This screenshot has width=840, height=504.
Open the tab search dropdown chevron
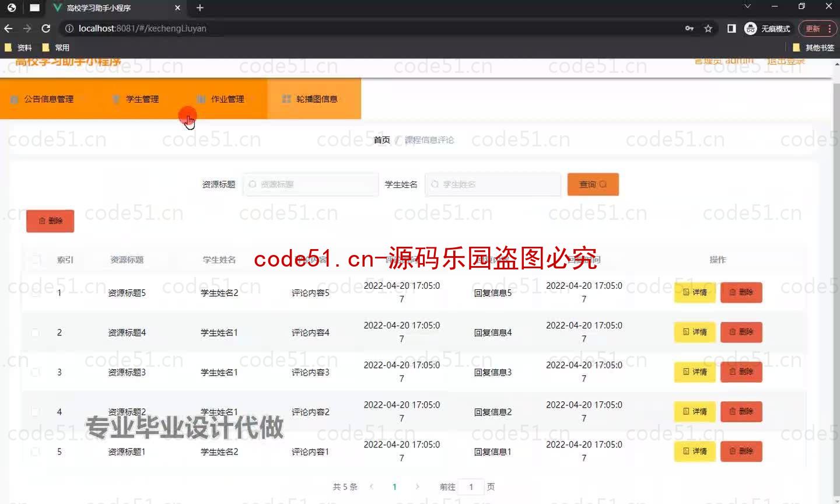click(x=747, y=6)
